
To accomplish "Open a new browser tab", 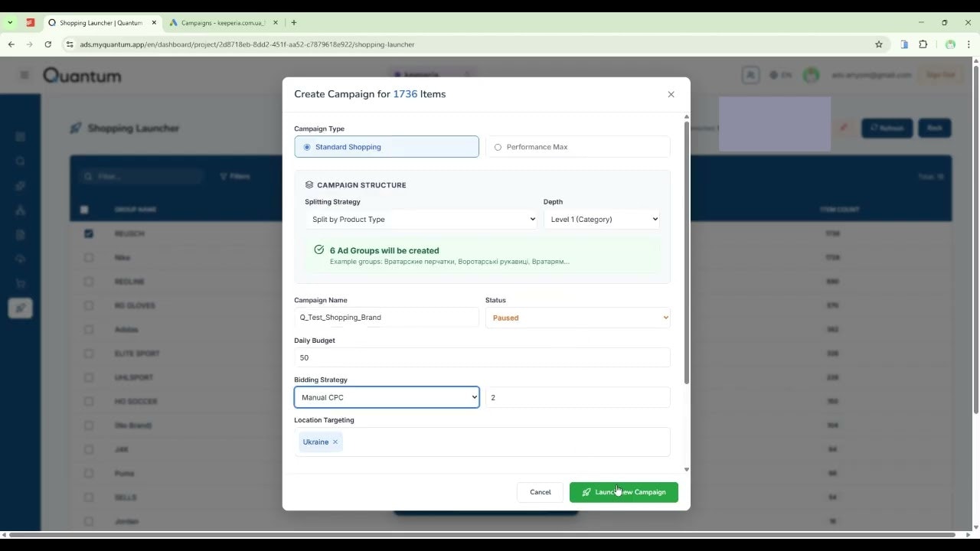I will 294,23.
